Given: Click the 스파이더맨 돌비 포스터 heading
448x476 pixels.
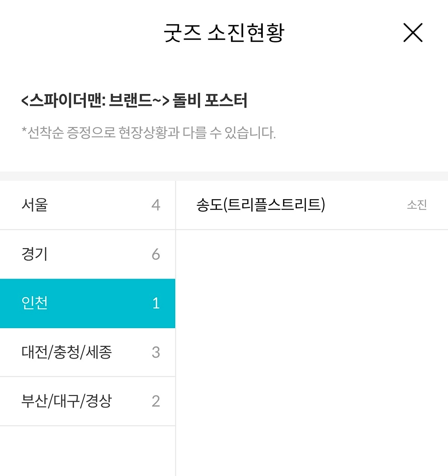Looking at the screenshot, I should [134, 101].
